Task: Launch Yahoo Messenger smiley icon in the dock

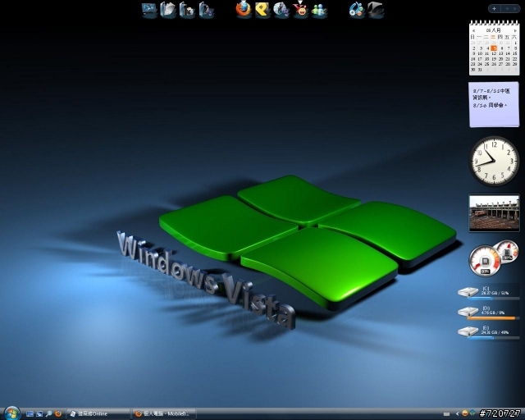Action: (301, 9)
